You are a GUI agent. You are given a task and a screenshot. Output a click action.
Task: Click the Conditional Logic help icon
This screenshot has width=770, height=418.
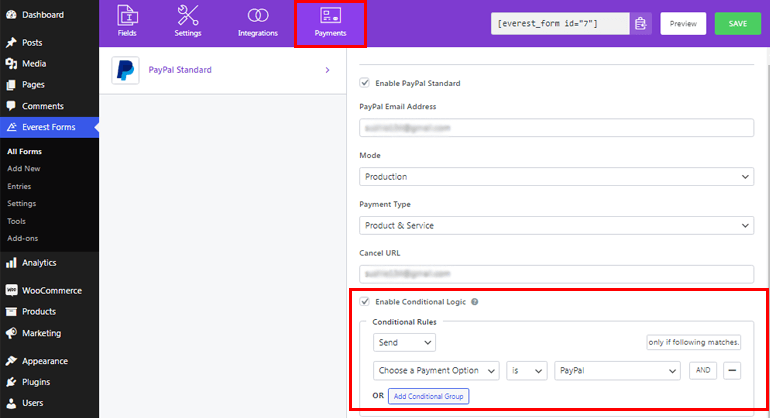coord(474,302)
